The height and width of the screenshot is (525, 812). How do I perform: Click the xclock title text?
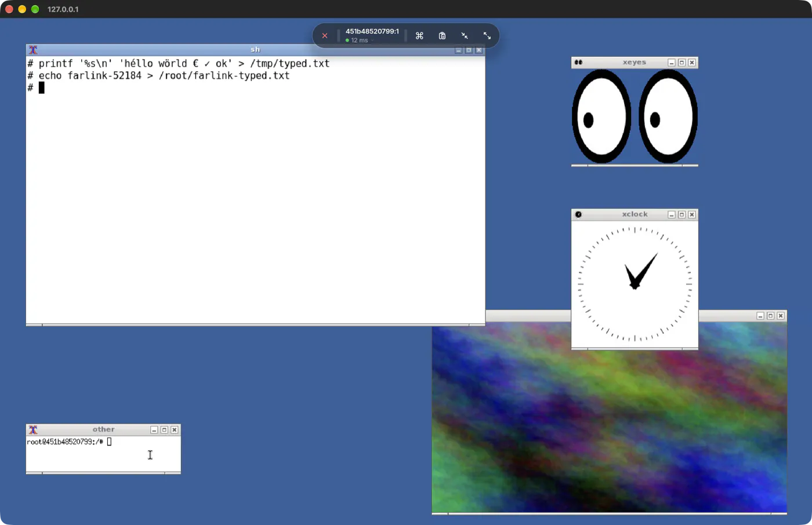tap(635, 214)
